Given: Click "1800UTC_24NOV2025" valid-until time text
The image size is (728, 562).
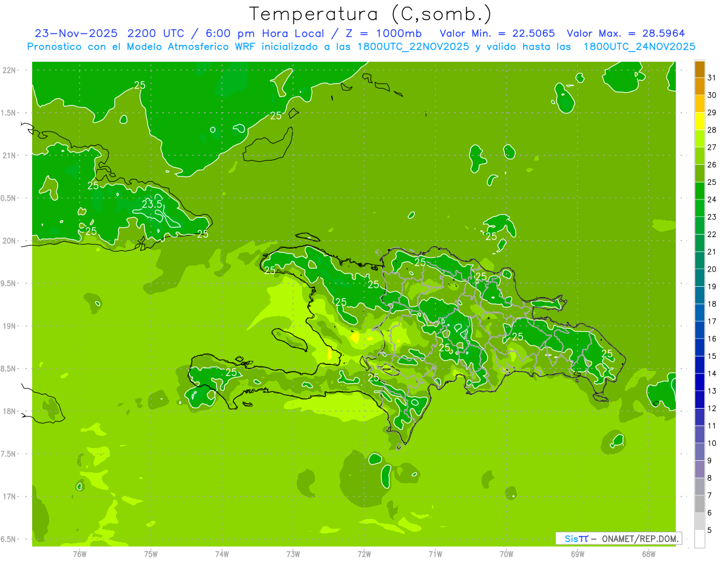Looking at the screenshot, I should (639, 47).
